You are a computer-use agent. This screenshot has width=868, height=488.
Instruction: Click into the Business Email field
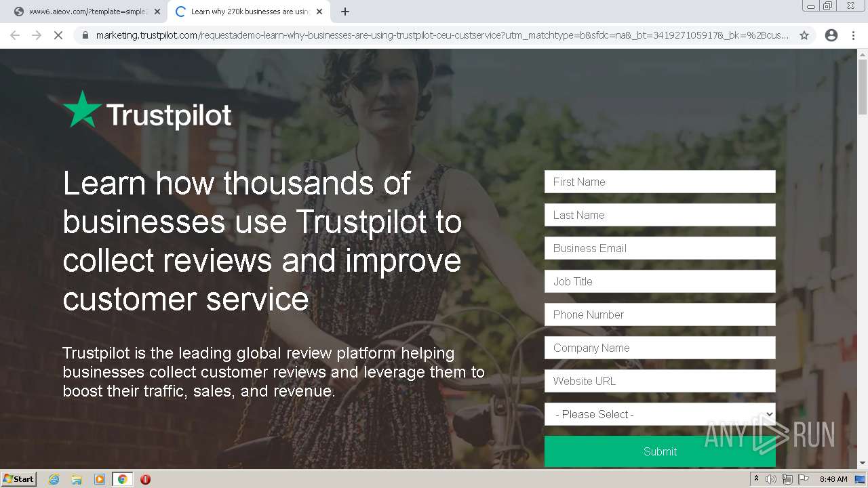coord(660,248)
